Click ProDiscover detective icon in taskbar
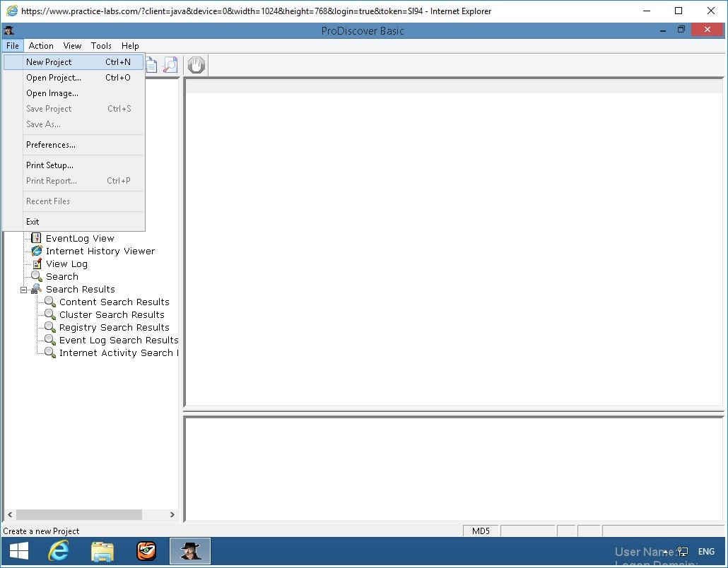 pyautogui.click(x=190, y=551)
